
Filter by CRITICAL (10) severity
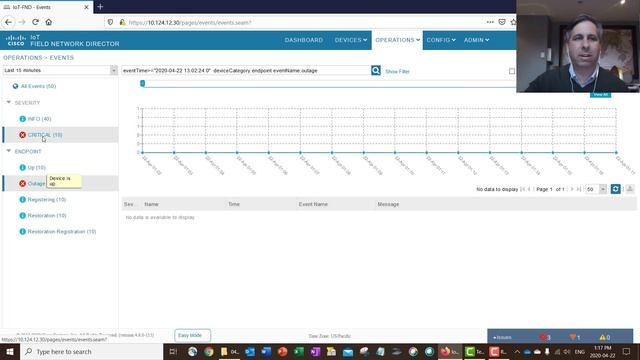[x=45, y=135]
